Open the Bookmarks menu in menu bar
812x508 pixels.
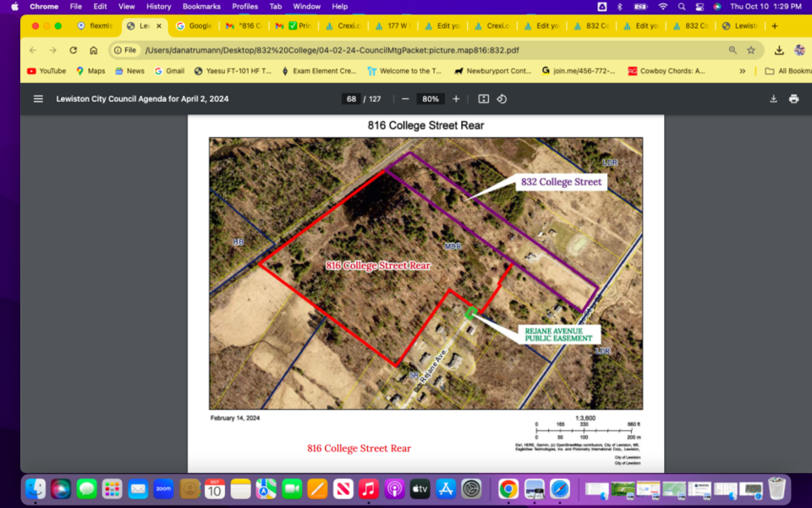pos(201,6)
